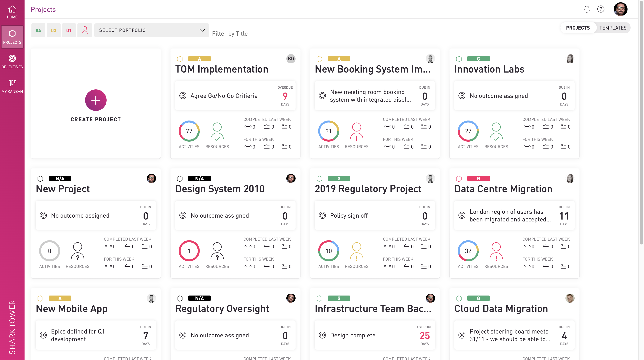Click the Select Portfolio chevron arrow
The width and height of the screenshot is (644, 360).
202,30
